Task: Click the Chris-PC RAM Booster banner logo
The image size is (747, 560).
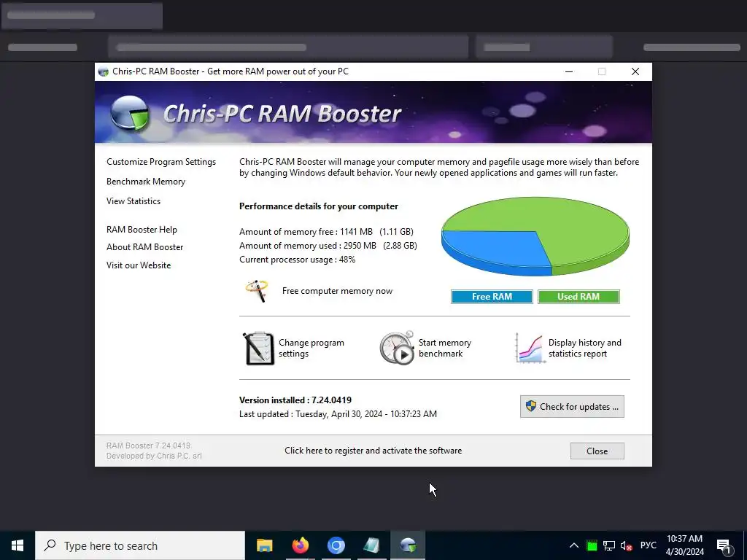Action: click(130, 113)
